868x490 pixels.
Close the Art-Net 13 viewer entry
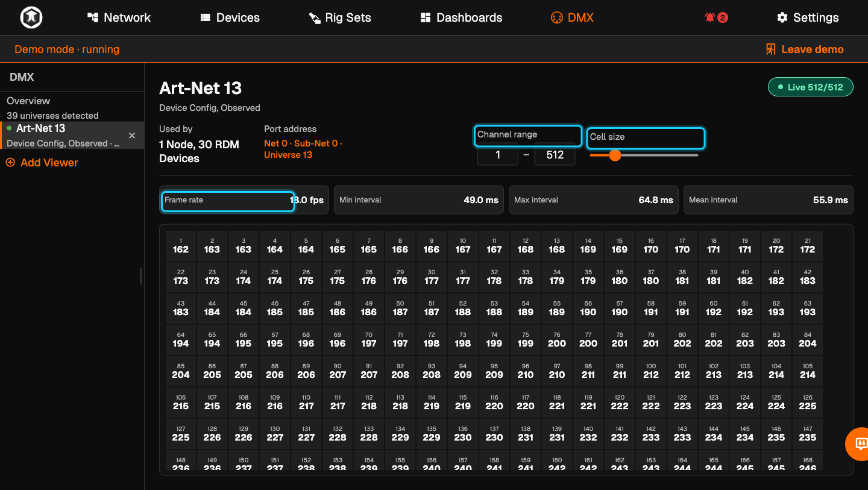[133, 136]
